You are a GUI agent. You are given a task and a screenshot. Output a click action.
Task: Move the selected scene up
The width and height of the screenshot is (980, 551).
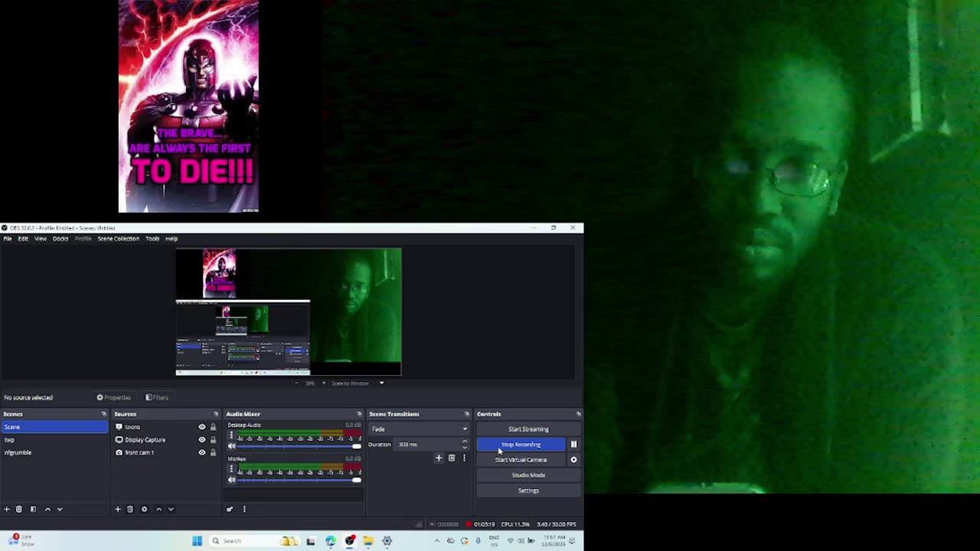point(47,509)
